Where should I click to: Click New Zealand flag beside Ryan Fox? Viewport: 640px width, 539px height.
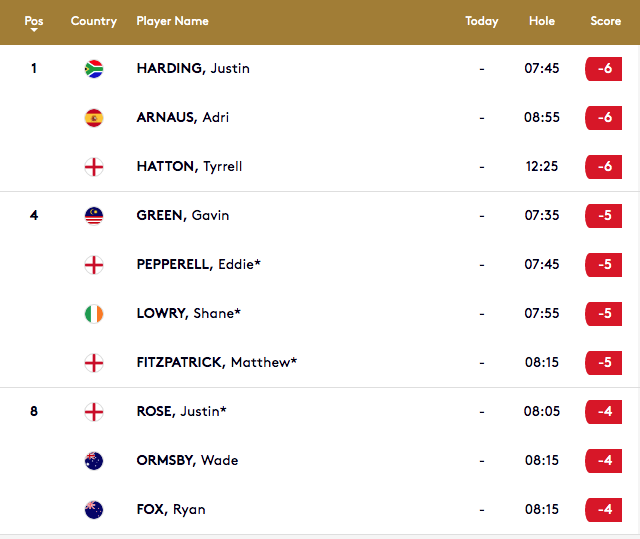point(94,510)
